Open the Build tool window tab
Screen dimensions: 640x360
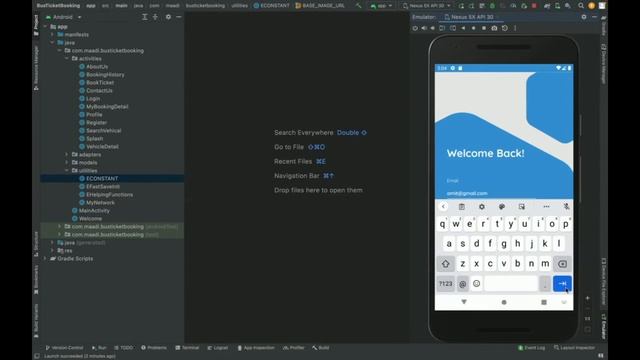321,348
